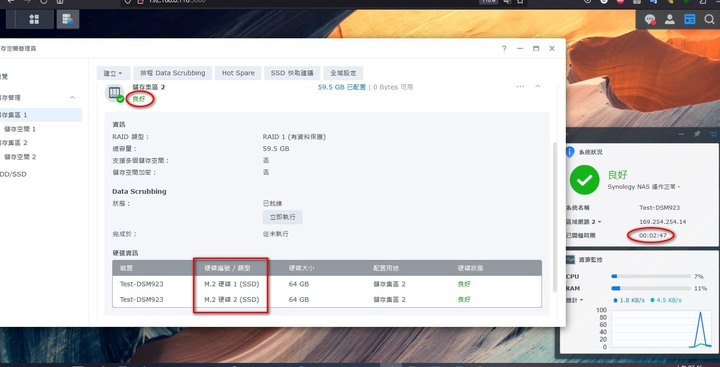The width and height of the screenshot is (720, 367).
Task: Click the Test-DSM923 system name in widget
Action: pyautogui.click(x=659, y=208)
